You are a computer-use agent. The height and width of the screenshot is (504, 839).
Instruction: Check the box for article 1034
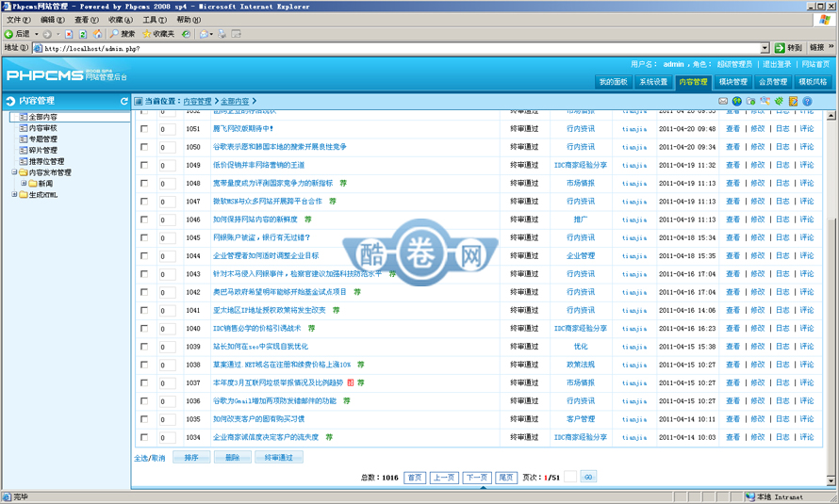[144, 437]
